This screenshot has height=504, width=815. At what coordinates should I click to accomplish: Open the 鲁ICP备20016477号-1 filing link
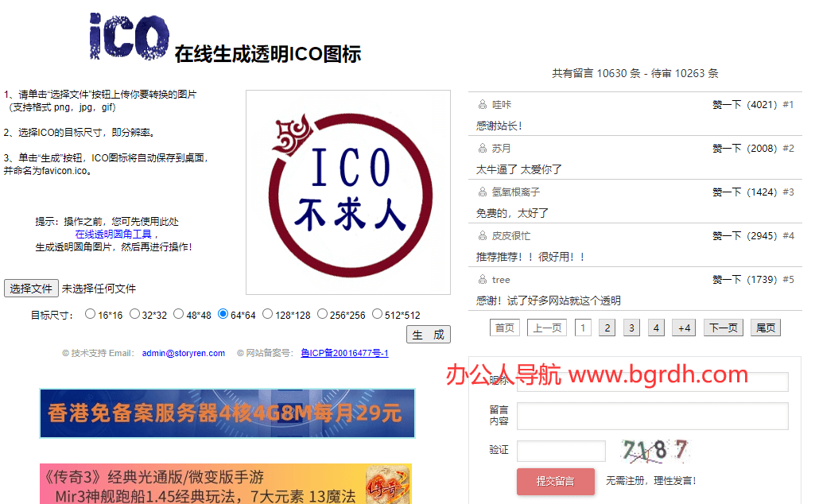tap(344, 353)
